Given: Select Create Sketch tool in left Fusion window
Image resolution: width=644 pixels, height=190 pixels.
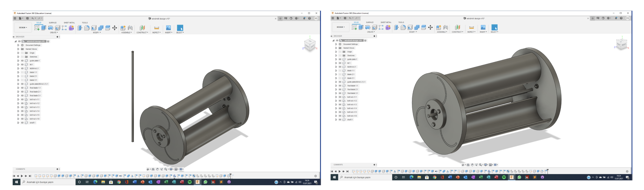Looking at the screenshot, I should [37, 28].
